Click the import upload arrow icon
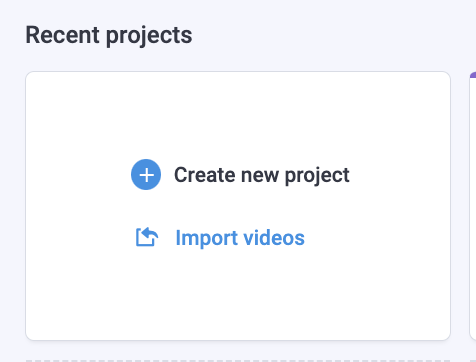This screenshot has width=476, height=362. [x=147, y=237]
